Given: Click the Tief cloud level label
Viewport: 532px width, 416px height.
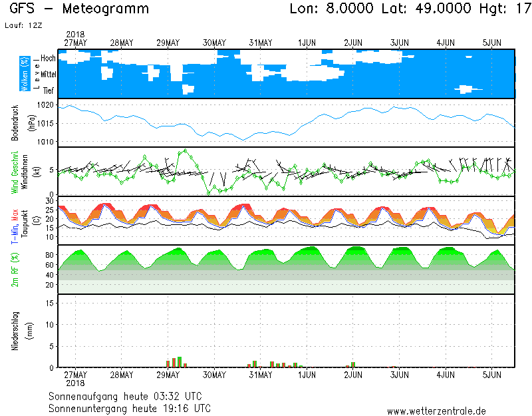Looking at the screenshot, I should coord(49,91).
